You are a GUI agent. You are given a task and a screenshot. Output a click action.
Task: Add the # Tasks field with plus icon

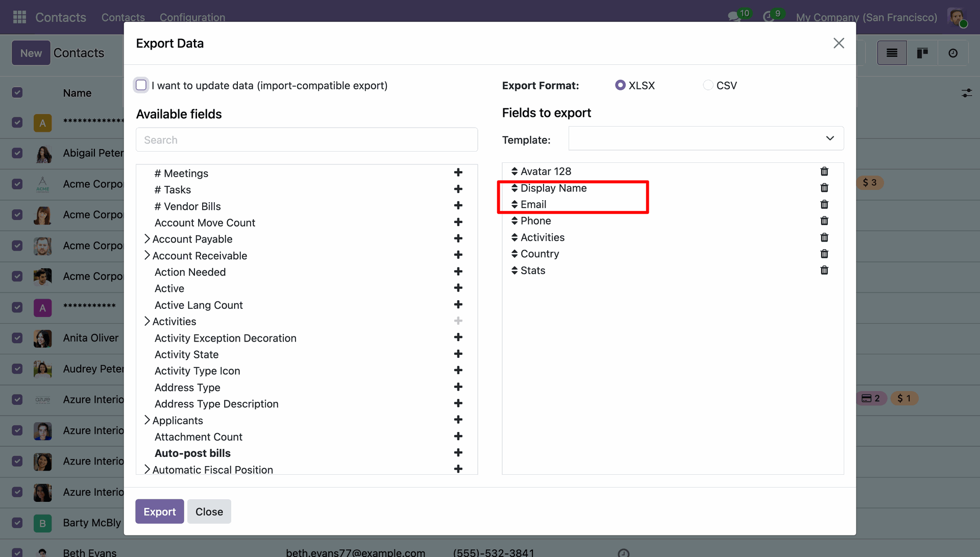[458, 189]
